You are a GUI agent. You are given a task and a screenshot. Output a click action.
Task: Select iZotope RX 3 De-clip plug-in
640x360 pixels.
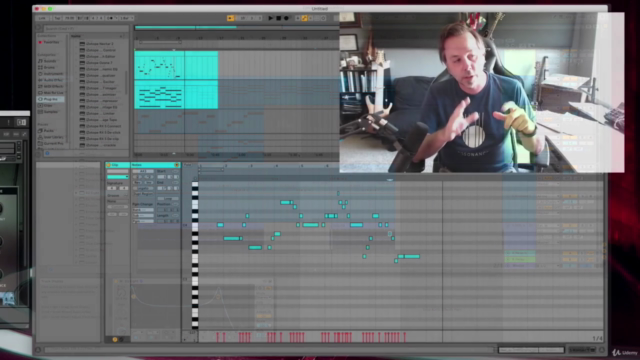click(x=100, y=139)
